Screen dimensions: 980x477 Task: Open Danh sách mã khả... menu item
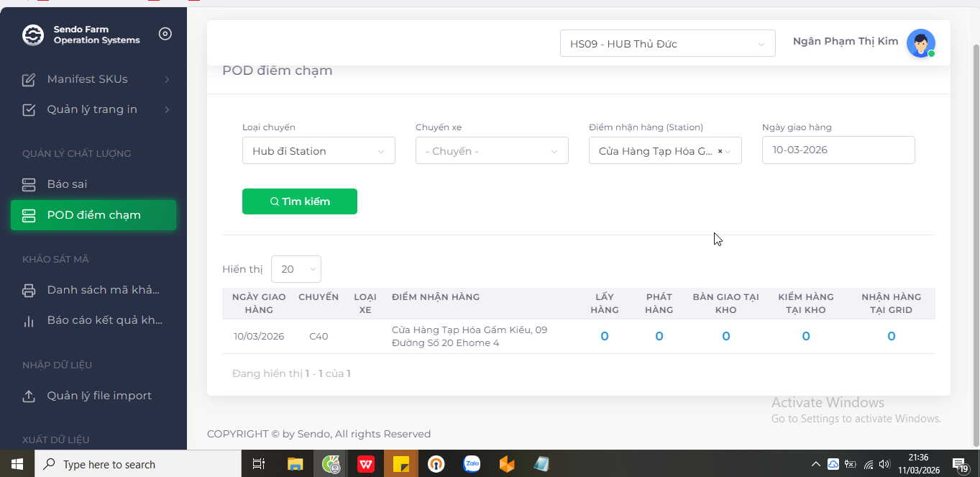click(x=93, y=290)
